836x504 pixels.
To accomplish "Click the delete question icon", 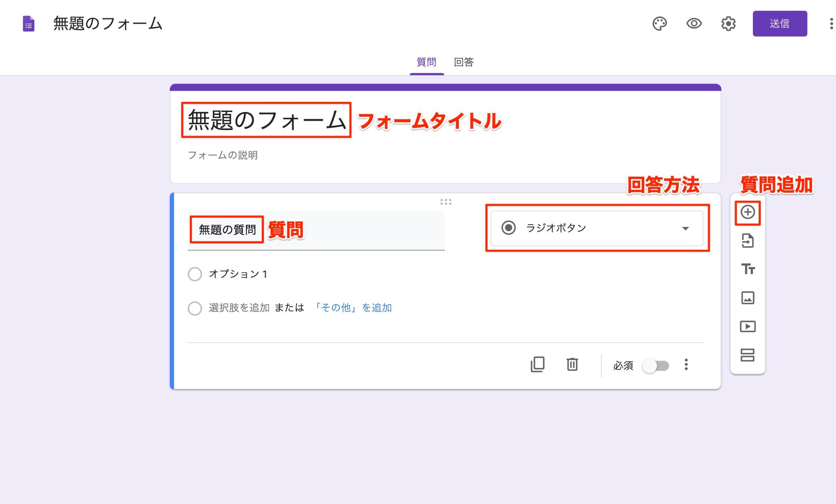I will point(572,365).
